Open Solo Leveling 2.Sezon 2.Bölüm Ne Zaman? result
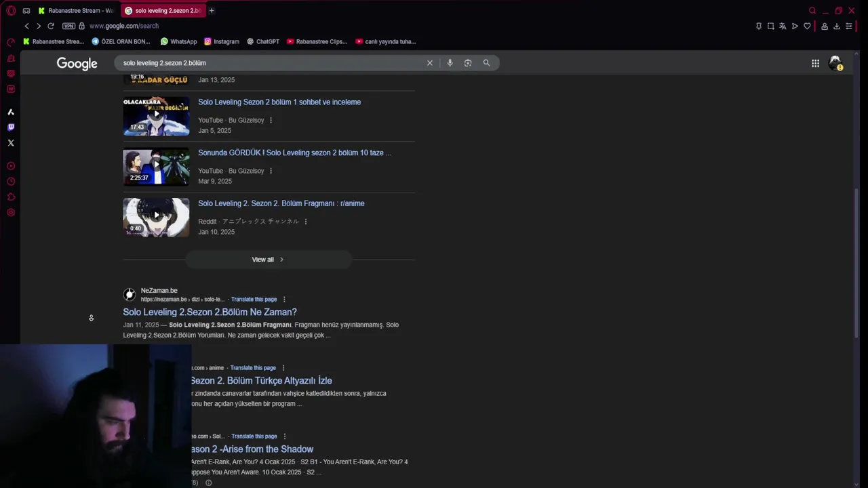 click(210, 312)
